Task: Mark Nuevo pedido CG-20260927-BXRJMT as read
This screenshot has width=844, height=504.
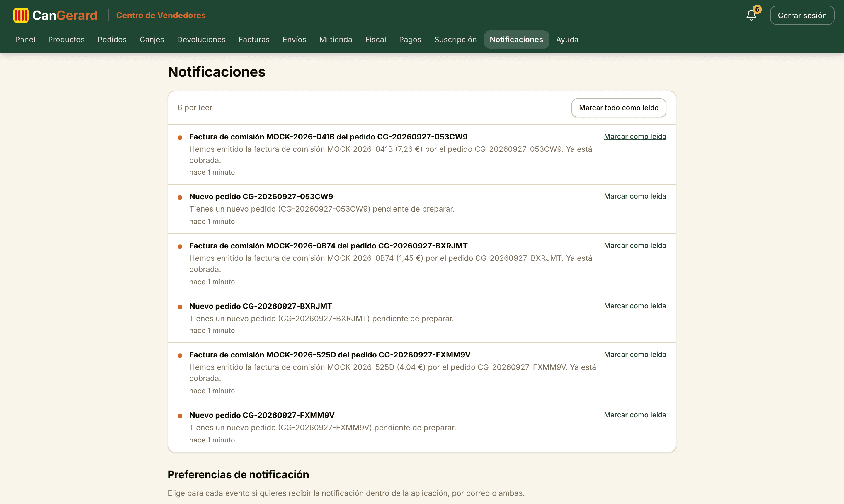Action: (635, 306)
